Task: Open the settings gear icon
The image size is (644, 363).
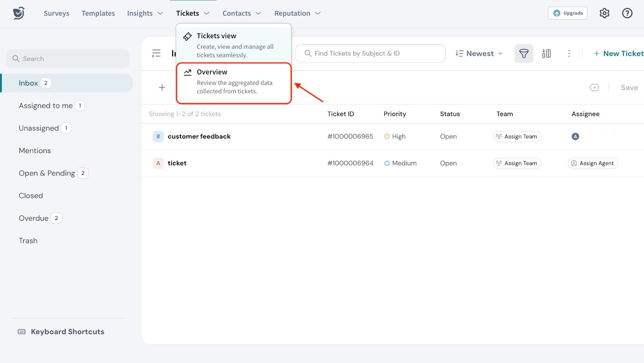Action: (604, 13)
